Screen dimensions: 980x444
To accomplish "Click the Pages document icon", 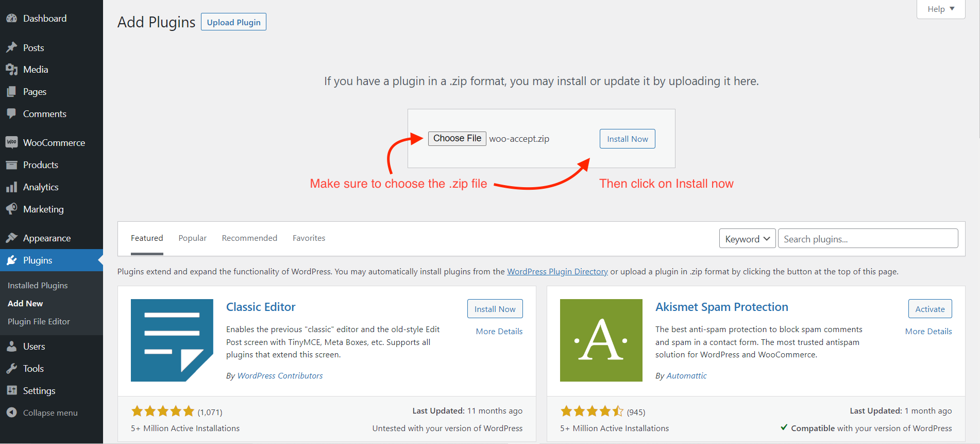I will [x=11, y=91].
